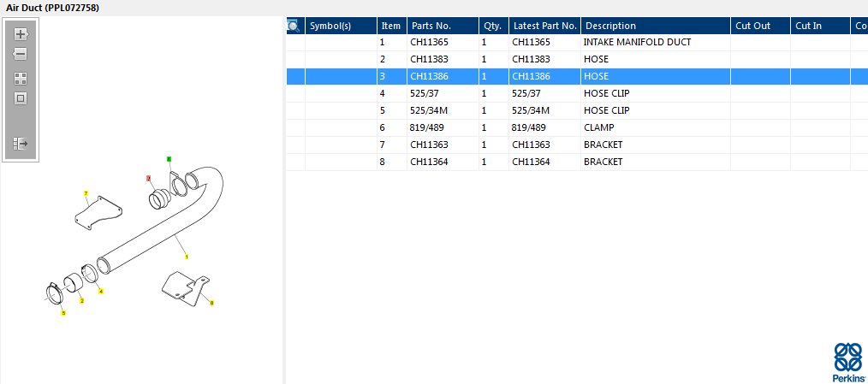The width and height of the screenshot is (868, 384).
Task: Click the zoom out minus icon
Action: coord(21,54)
